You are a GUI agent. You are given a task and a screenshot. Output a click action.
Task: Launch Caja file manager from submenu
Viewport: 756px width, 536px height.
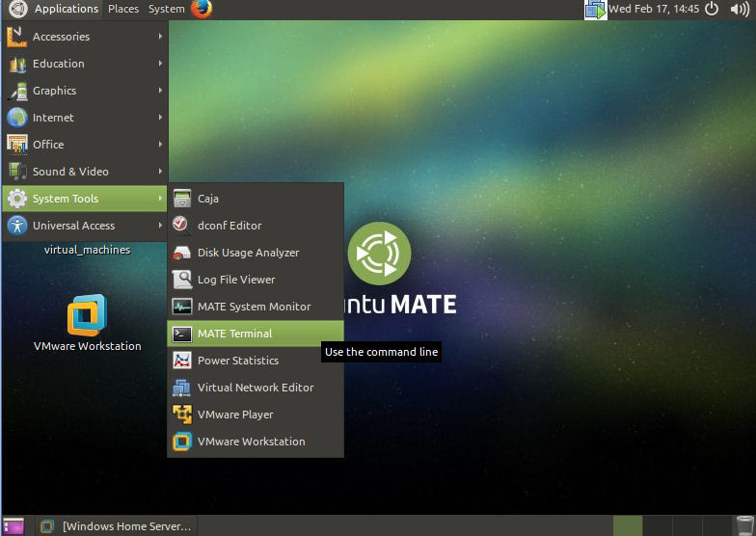coord(208,199)
